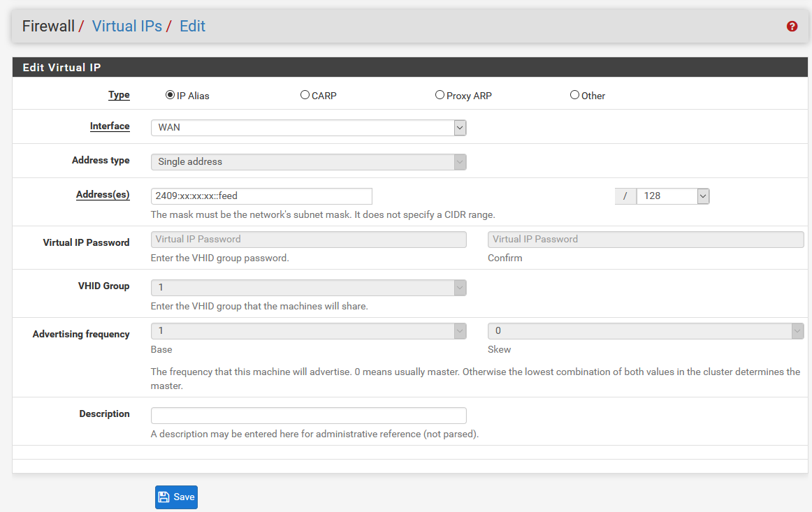
Task: Focus the first Virtual IP Password field
Action: point(309,240)
